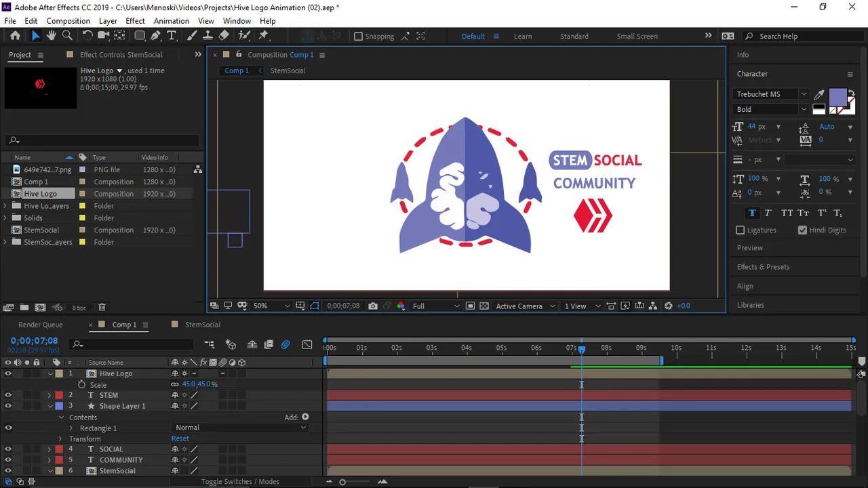Delete selected project item with trash icon

102,308
